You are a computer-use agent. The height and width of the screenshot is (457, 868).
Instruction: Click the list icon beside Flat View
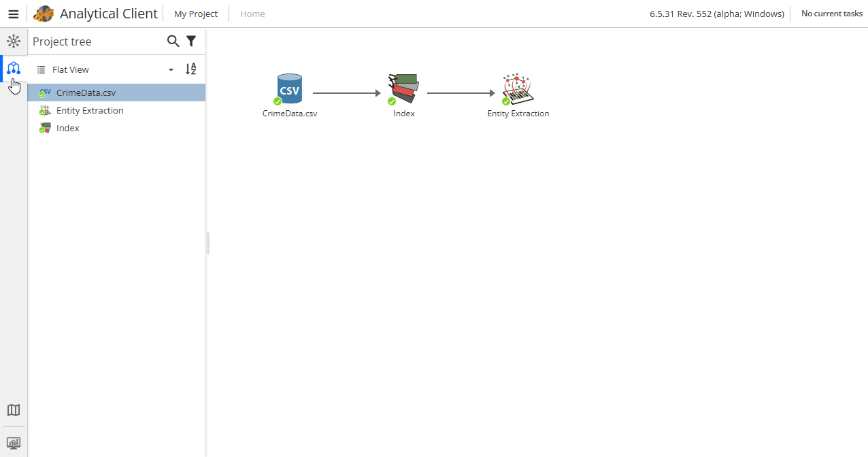coord(39,69)
